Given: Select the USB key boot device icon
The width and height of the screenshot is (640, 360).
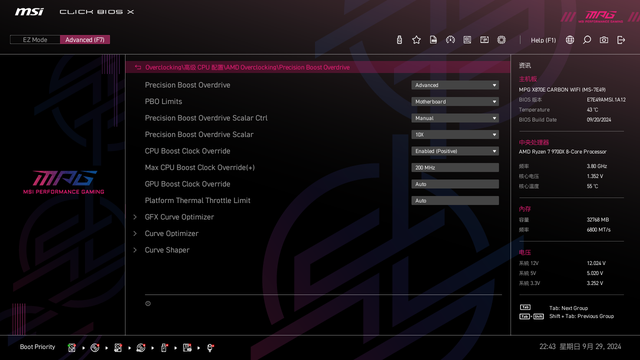Looking at the screenshot, I should 164,348.
